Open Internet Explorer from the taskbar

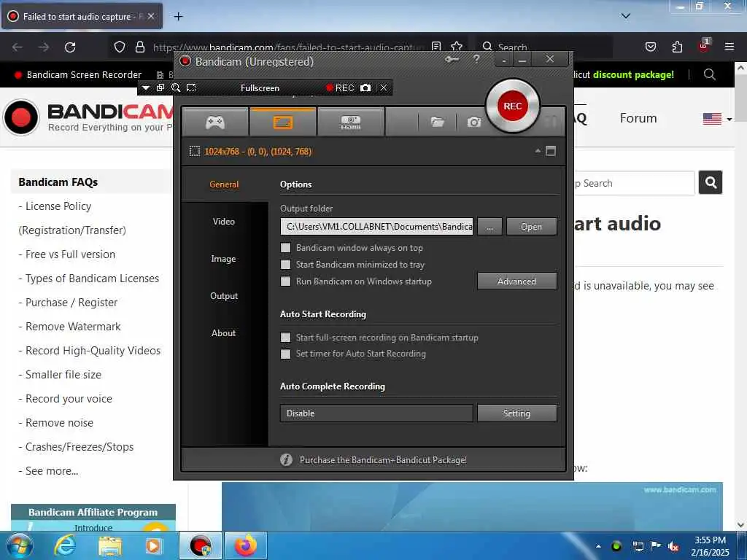pyautogui.click(x=64, y=545)
